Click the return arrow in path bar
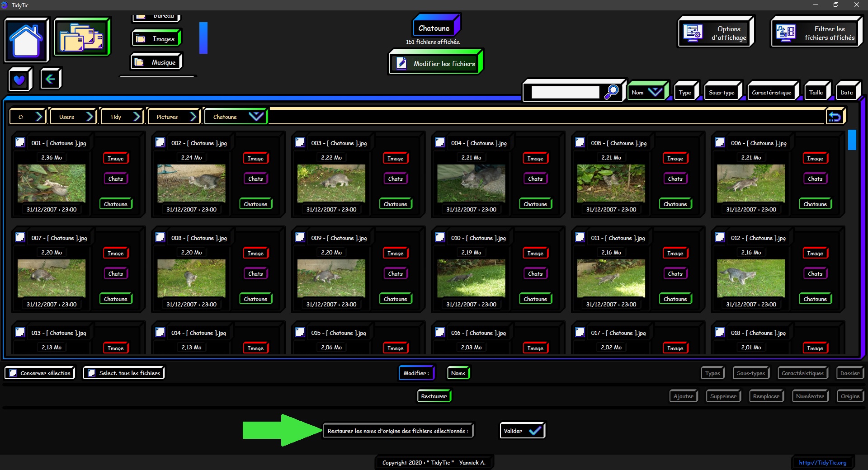Image resolution: width=868 pixels, height=470 pixels. click(835, 117)
